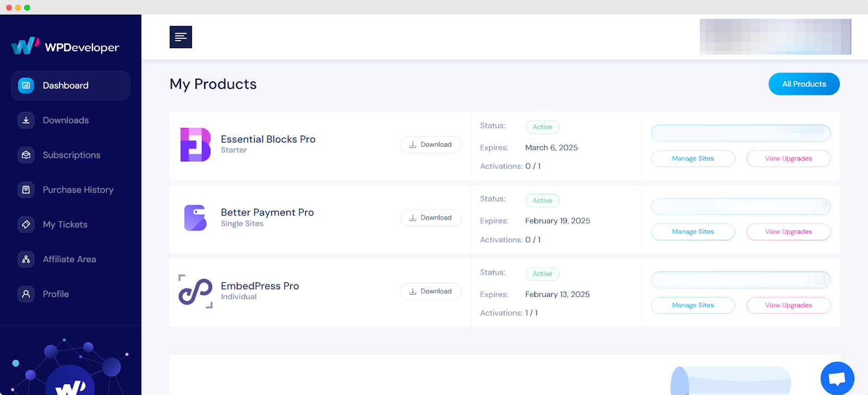Click the 'Individual' plan label
Screen dimensions: 868x395
(x=239, y=297)
